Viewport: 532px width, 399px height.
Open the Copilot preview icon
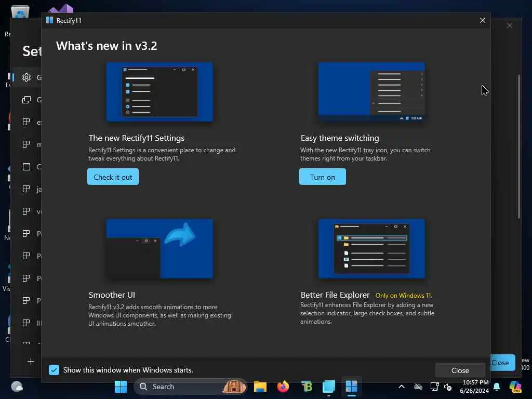click(x=515, y=387)
